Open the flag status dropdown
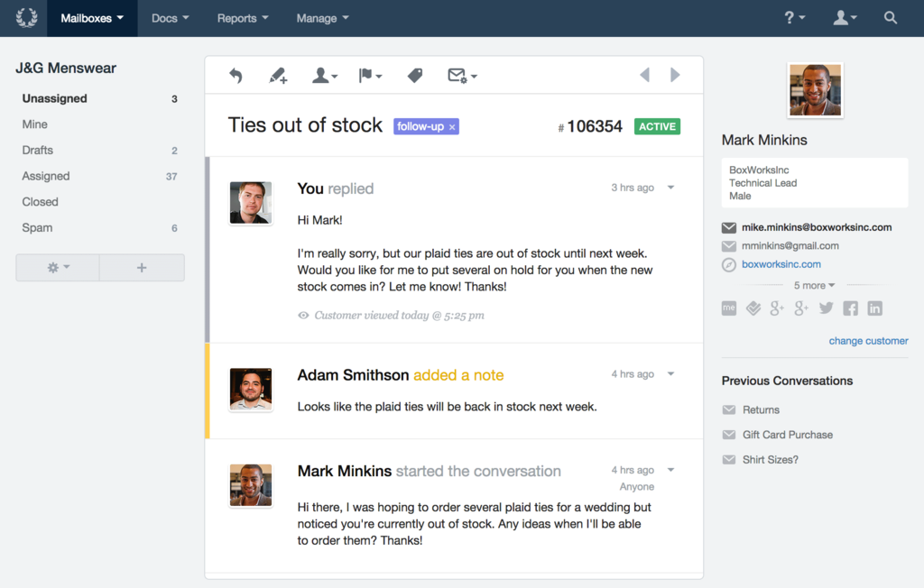Viewport: 924px width, 588px height. click(x=370, y=76)
